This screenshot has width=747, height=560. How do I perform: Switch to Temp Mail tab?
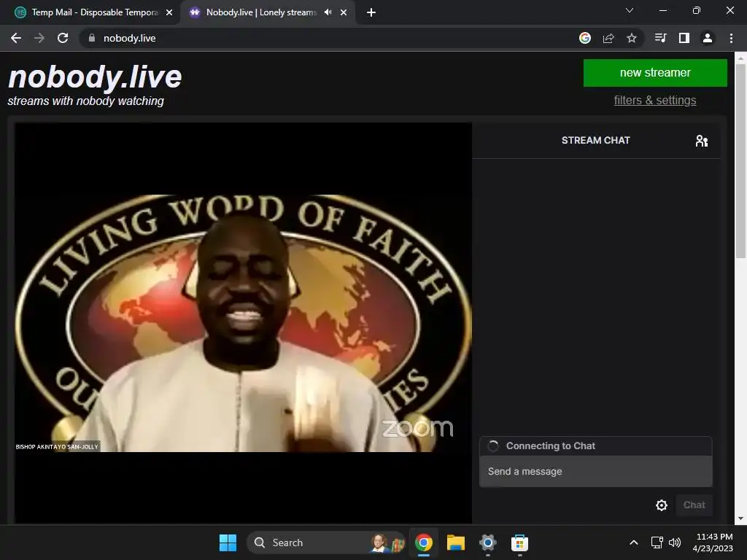tap(90, 12)
